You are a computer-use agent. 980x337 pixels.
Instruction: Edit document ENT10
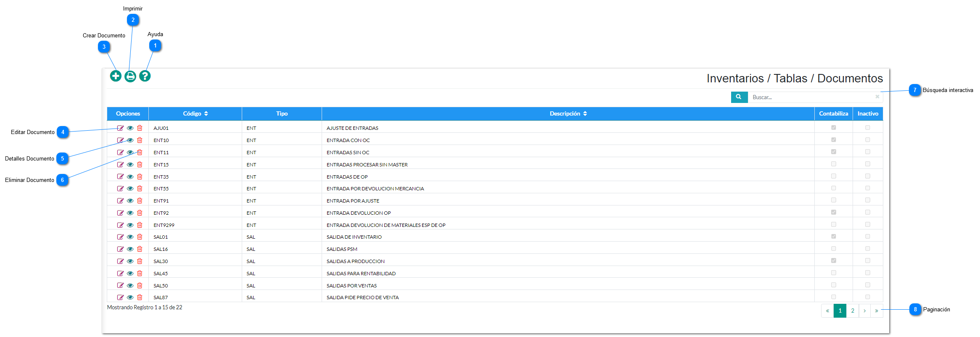pos(120,140)
